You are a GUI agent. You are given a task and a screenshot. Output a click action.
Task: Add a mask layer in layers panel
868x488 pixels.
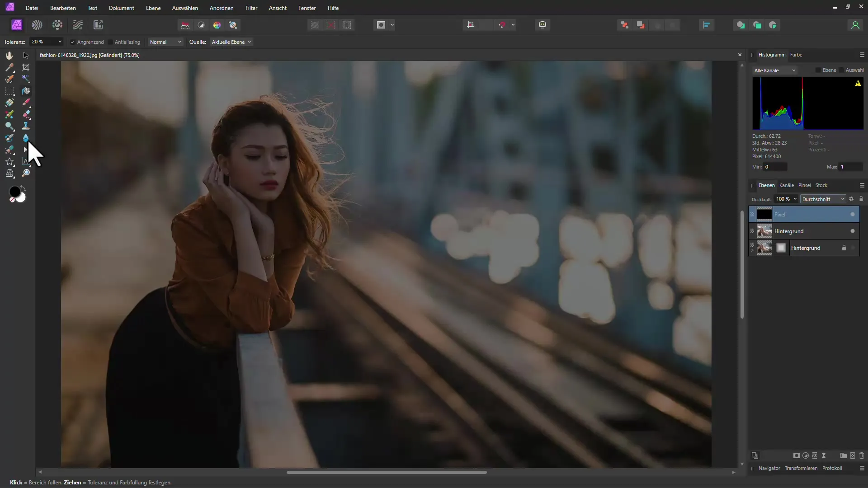click(x=797, y=455)
